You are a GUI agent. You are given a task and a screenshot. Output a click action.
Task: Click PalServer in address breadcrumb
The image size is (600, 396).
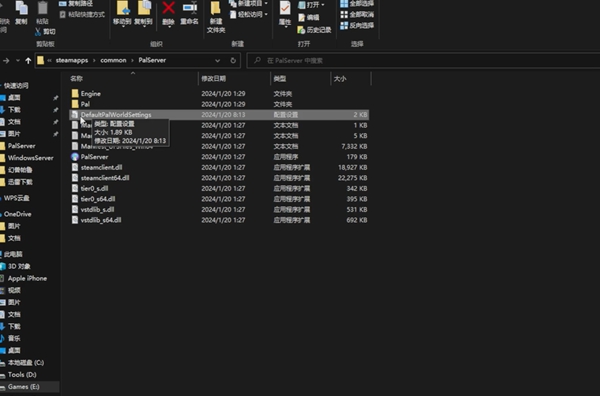(152, 60)
